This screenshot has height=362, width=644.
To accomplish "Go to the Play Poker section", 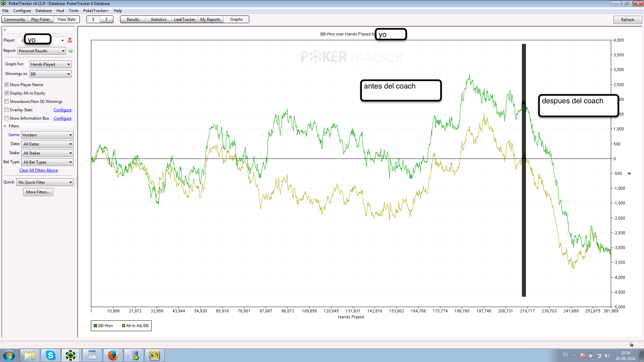I will coord(40,19).
